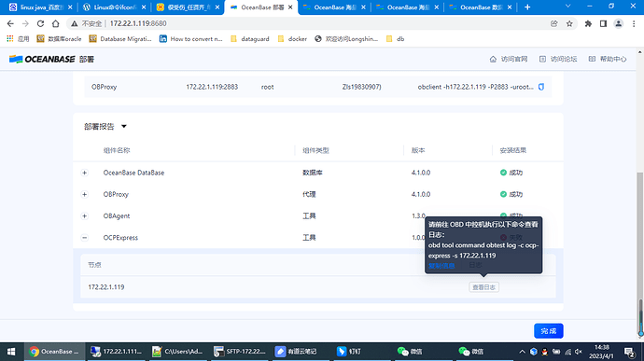This screenshot has width=644, height=361.
Task: Close the active OceanBase 部署 tab
Action: tap(290, 7)
